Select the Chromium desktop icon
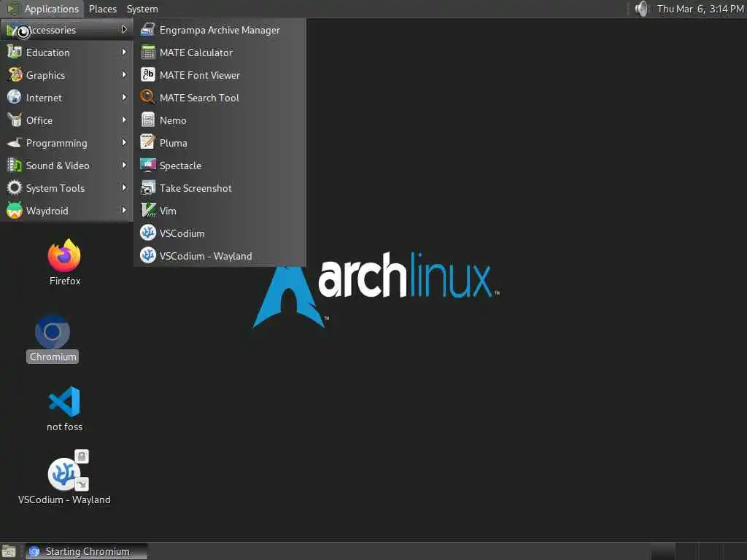This screenshot has height=560, width=747. point(53,332)
